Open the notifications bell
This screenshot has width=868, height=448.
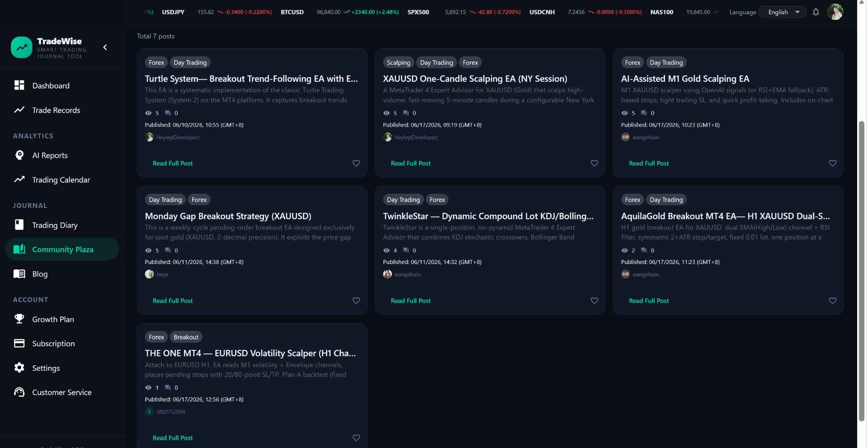pyautogui.click(x=816, y=12)
